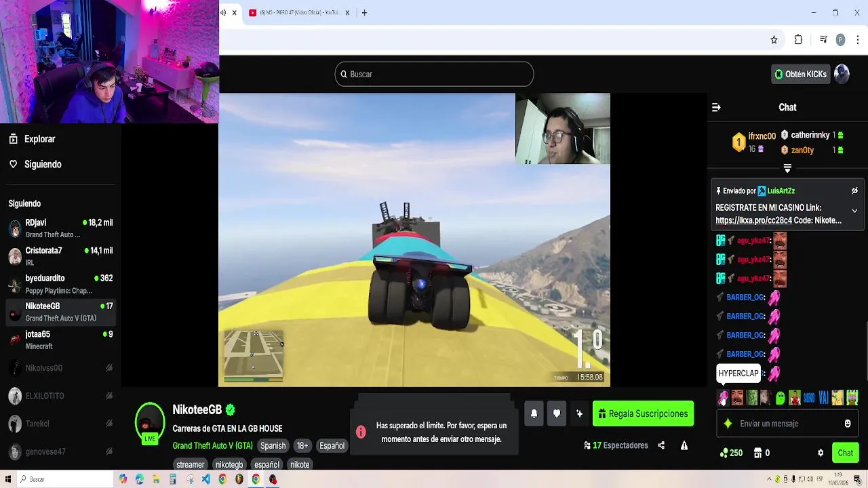
Task: Open offline Nikolvss00 channel
Action: (60, 368)
